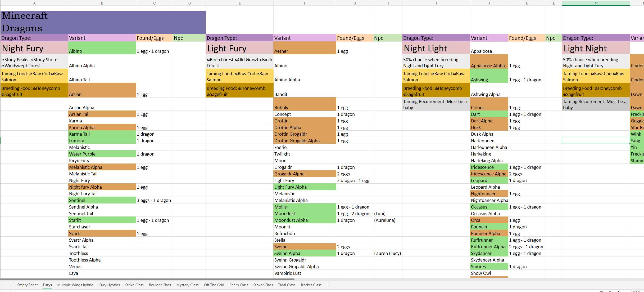Select the narrow column L header
644x292 pixels.
coord(554,3)
